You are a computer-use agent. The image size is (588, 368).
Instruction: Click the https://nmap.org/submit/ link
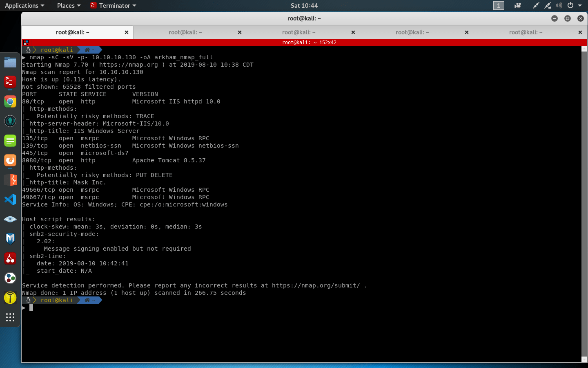tap(316, 285)
